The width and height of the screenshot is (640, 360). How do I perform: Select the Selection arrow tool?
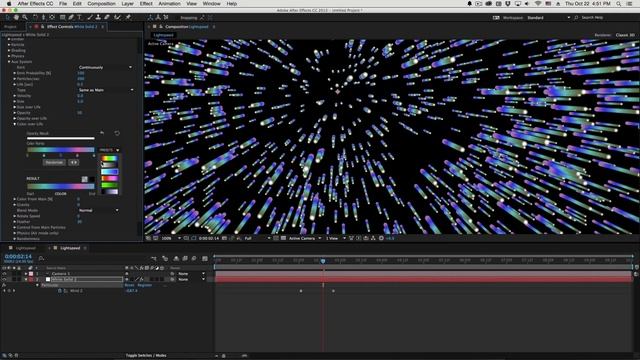pyautogui.click(x=8, y=18)
